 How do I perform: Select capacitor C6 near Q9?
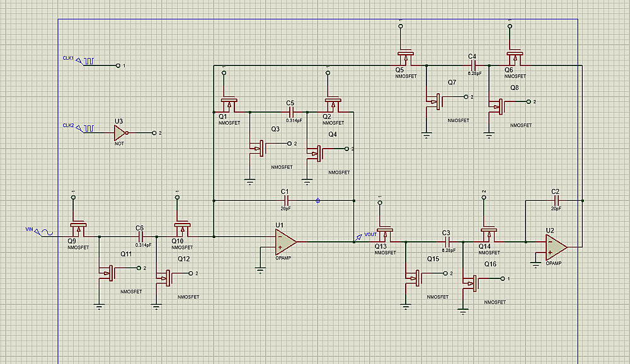click(140, 237)
